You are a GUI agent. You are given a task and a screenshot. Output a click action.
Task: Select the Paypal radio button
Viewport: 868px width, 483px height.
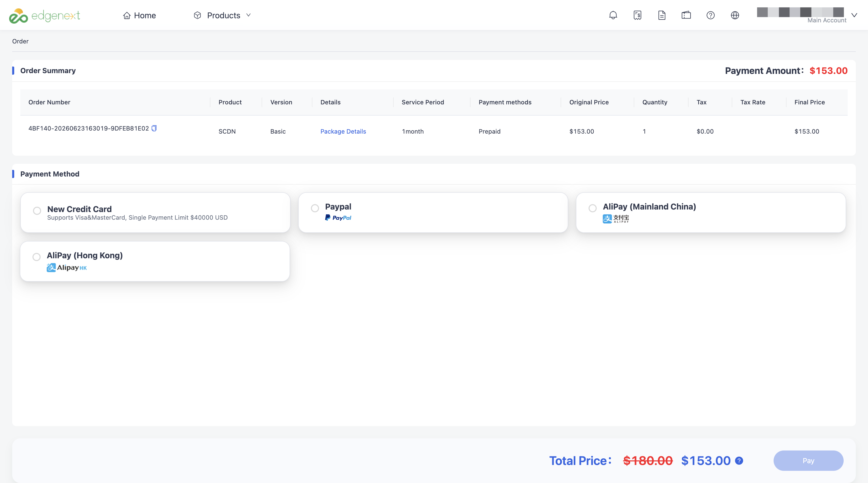[x=315, y=208]
